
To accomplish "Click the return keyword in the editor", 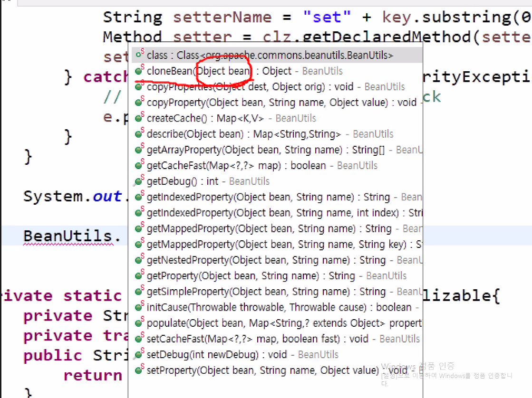I will pyautogui.click(x=93, y=375).
